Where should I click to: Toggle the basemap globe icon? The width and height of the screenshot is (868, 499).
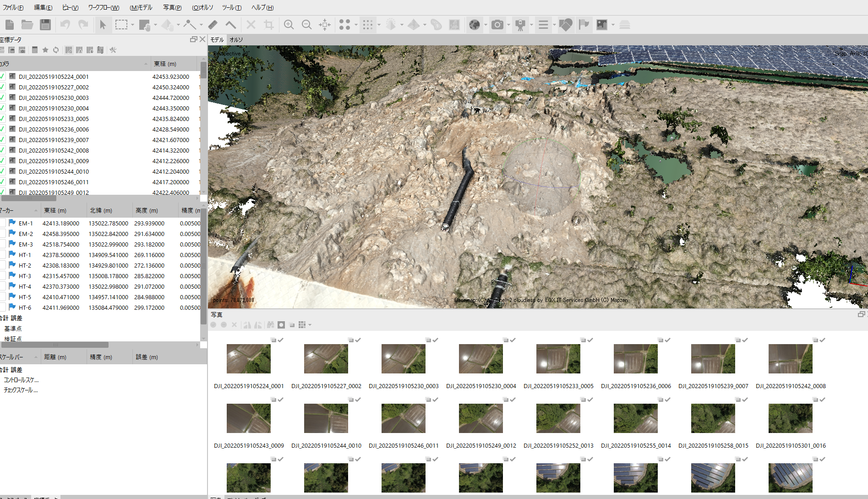coord(475,25)
